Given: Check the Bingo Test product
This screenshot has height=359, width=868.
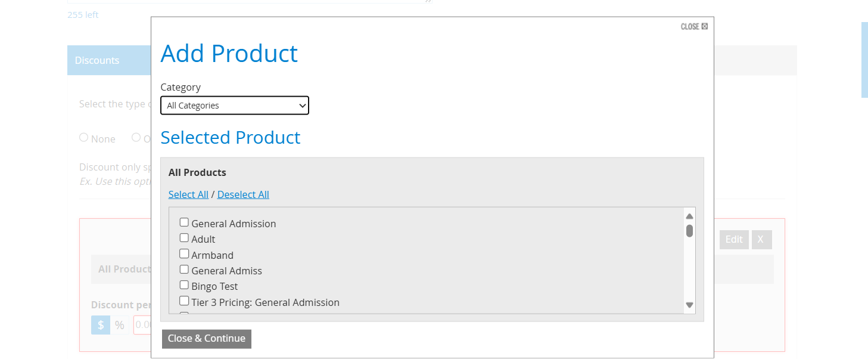Looking at the screenshot, I should [184, 285].
